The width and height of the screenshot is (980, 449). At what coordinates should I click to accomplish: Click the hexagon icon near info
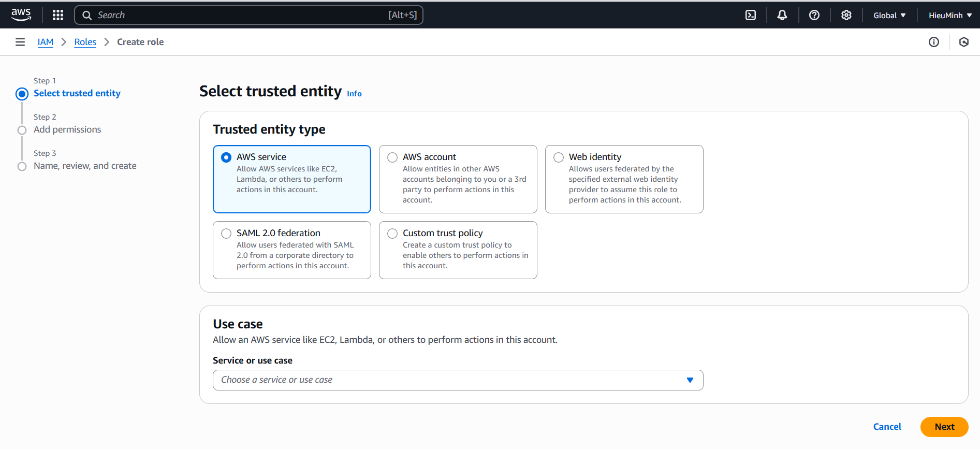pos(964,42)
